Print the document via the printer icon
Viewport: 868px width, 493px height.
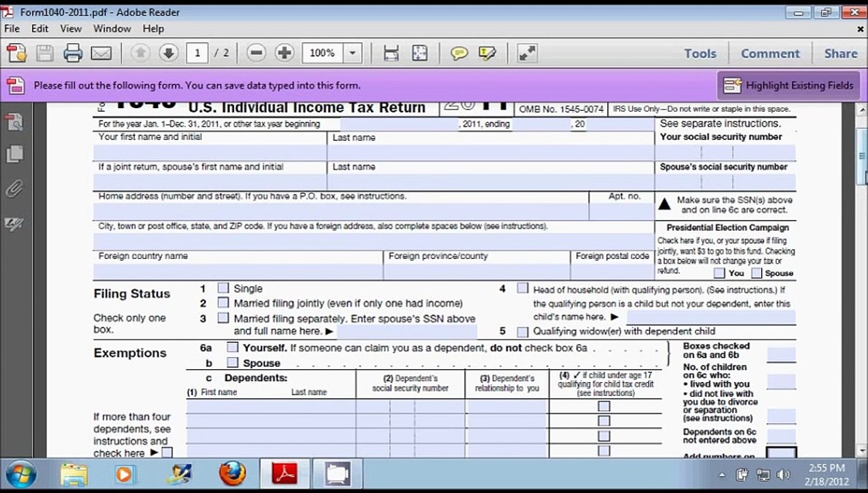(73, 53)
